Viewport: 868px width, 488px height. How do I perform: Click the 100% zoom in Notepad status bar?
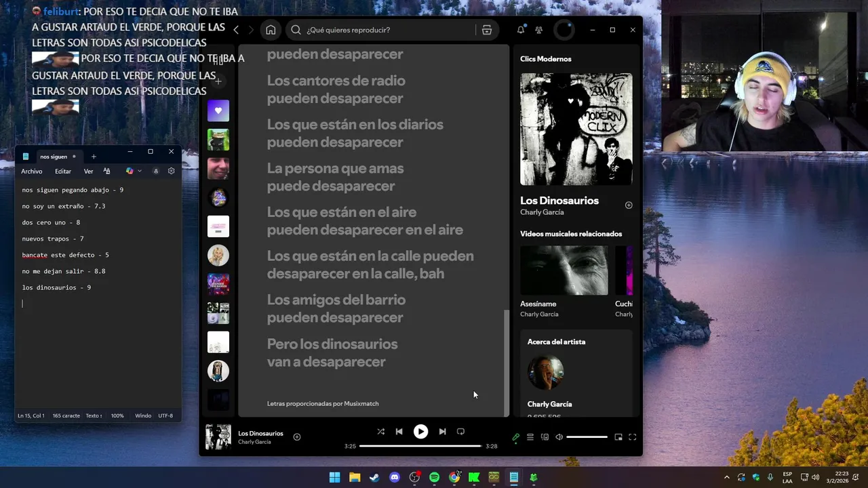click(x=117, y=415)
